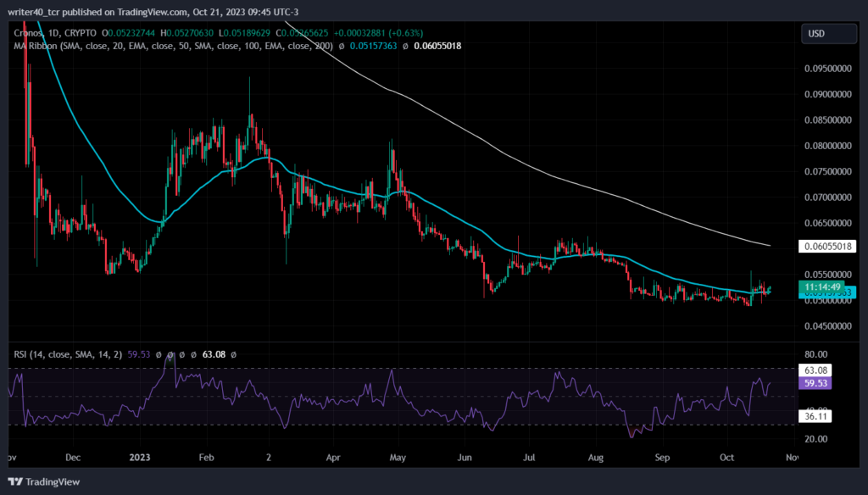Open the USD currency selector
868x495 pixels.
tap(828, 34)
